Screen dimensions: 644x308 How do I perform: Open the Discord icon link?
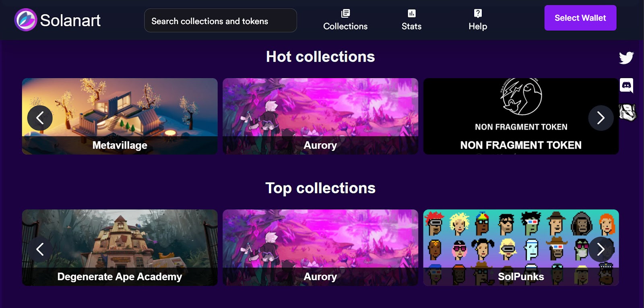[626, 85]
